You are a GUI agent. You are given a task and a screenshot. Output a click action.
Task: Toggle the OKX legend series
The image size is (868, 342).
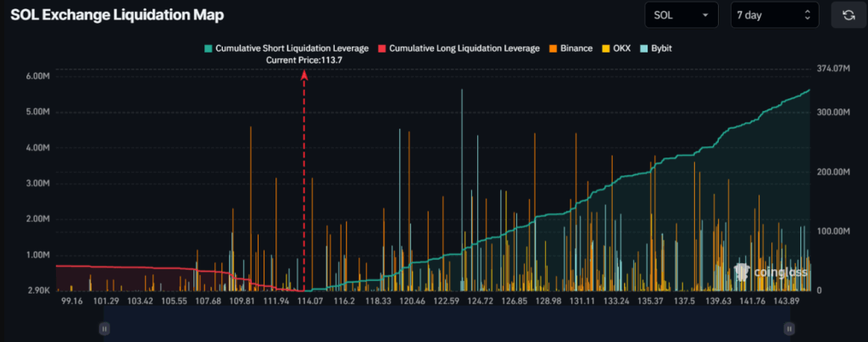pyautogui.click(x=615, y=48)
